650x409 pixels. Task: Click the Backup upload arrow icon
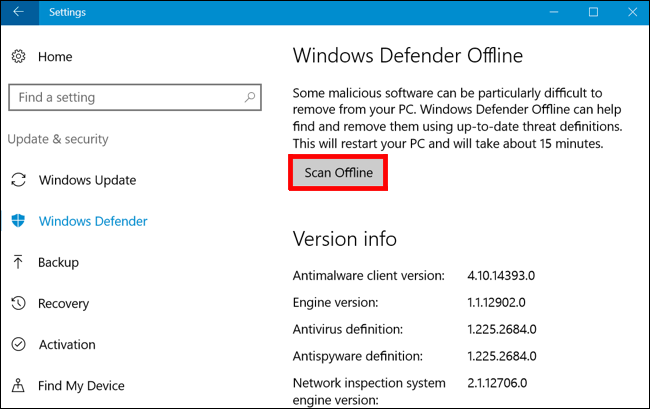coord(18,262)
